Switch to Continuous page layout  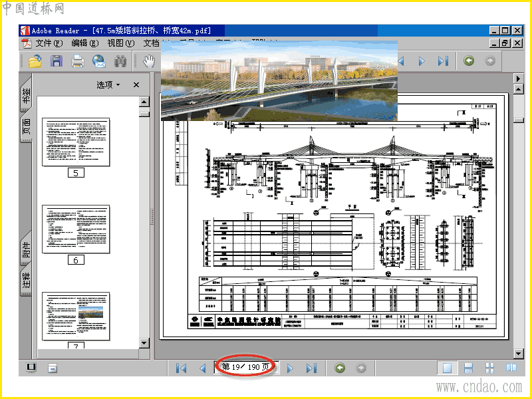point(469,368)
